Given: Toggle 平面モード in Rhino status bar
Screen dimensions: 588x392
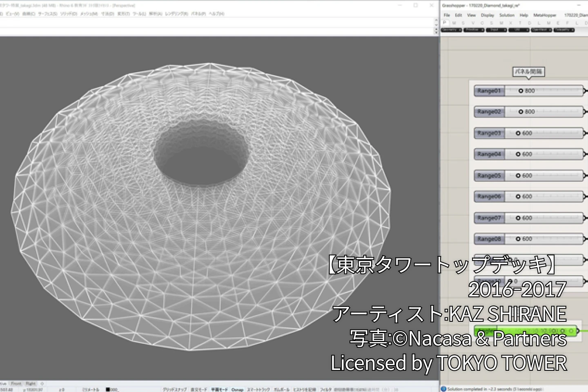Looking at the screenshot, I should 219,390.
